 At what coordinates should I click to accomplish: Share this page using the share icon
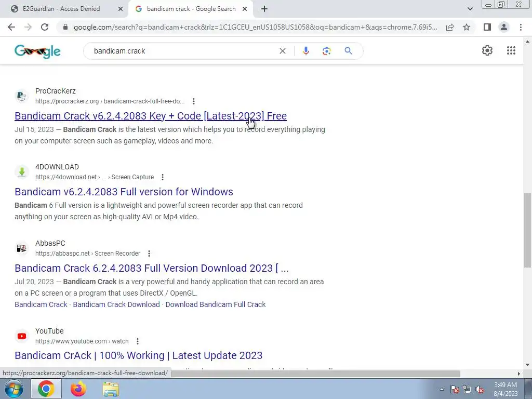(x=450, y=27)
